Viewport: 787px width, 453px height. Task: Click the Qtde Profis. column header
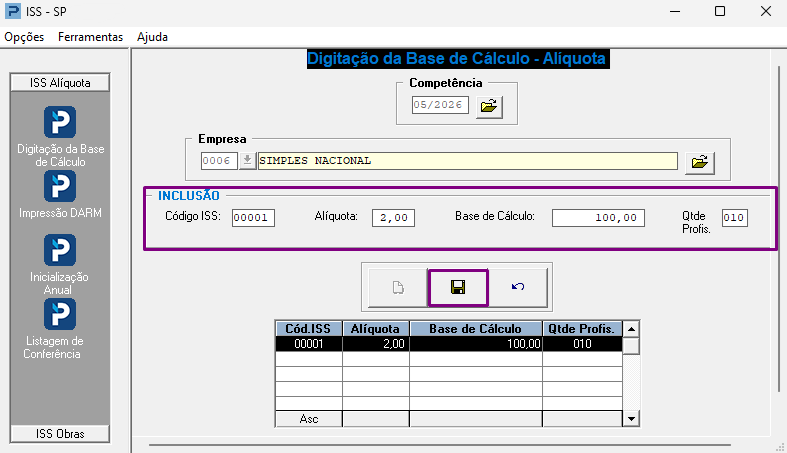[582, 329]
